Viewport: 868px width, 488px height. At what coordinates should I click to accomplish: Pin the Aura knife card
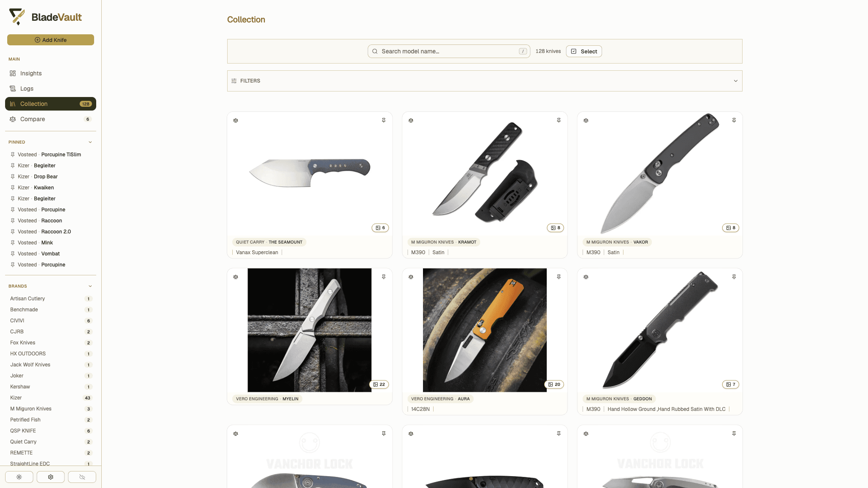point(559,277)
